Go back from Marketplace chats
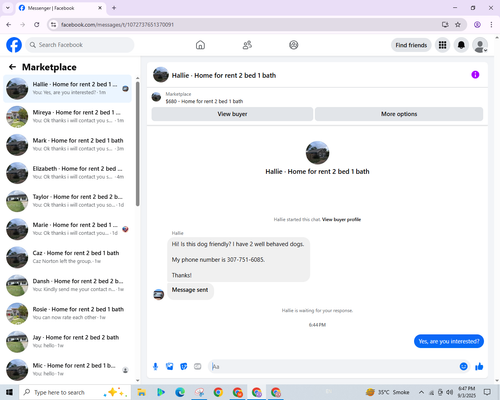 click(12, 67)
